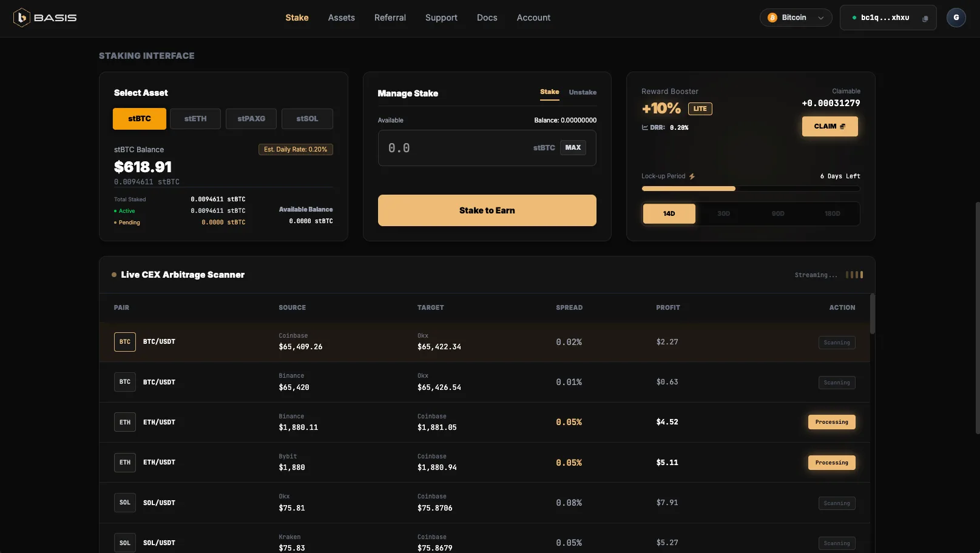Click the $65,409.26 Coinbase price
Viewport: 980px width, 553px height.
pos(300,347)
